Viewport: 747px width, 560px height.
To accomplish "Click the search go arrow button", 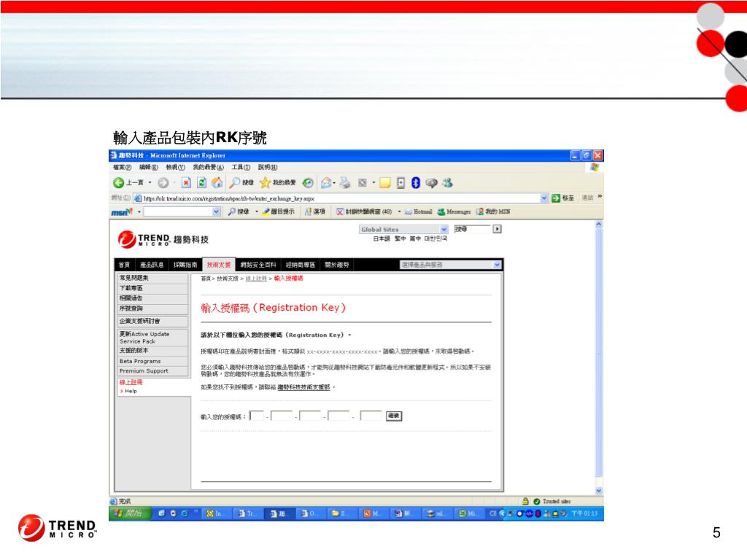I will (497, 229).
